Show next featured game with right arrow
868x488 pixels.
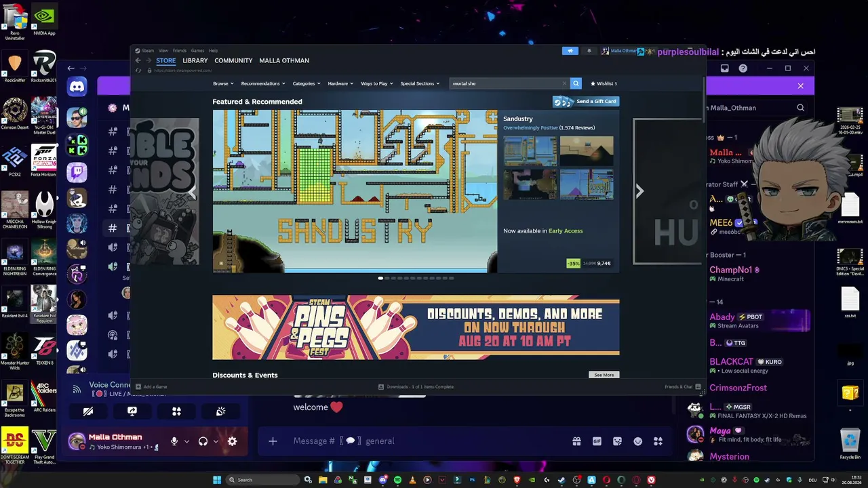pos(639,191)
